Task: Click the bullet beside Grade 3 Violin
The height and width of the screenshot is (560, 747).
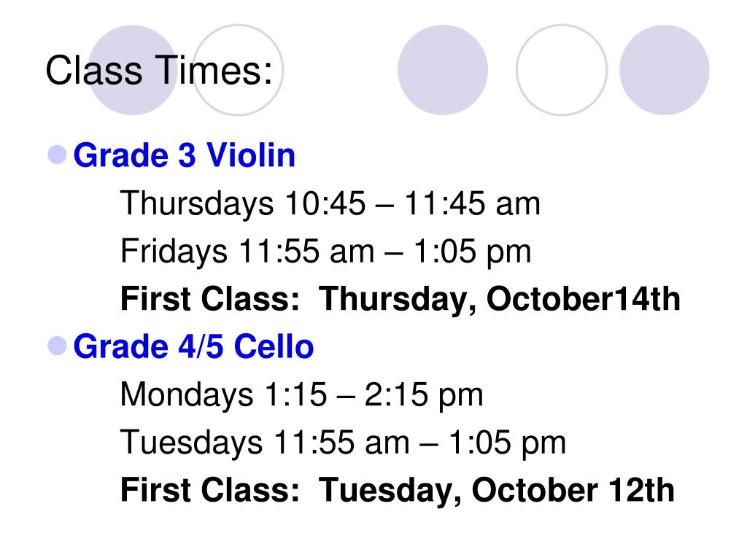Action: coord(57,155)
